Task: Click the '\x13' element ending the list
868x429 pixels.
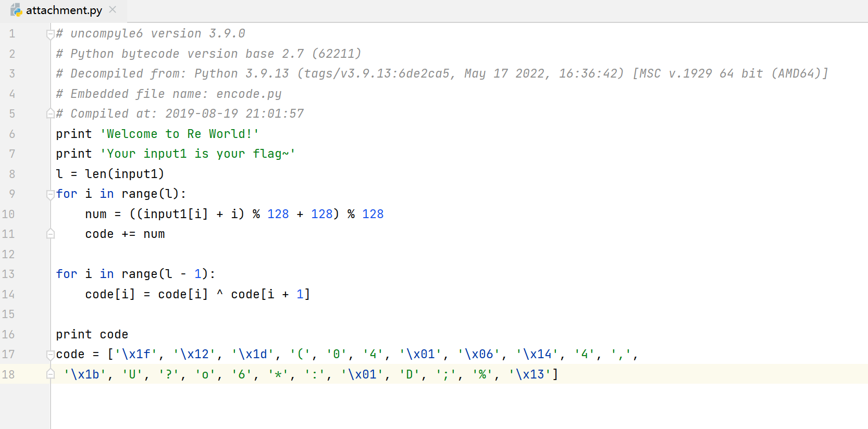Action: click(x=530, y=374)
